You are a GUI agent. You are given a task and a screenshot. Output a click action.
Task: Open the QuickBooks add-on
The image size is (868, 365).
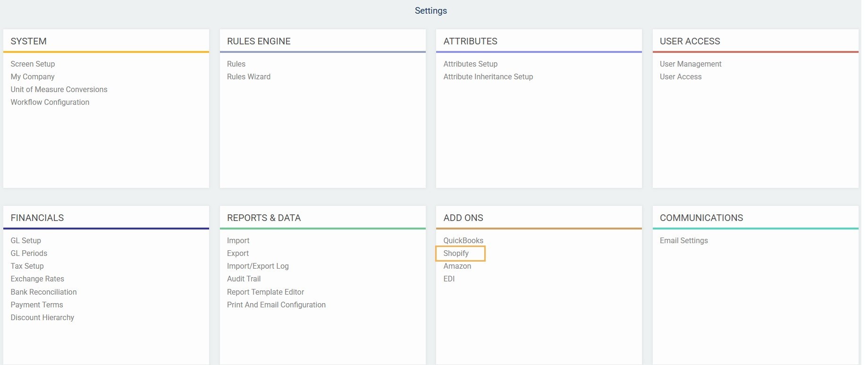[463, 240]
